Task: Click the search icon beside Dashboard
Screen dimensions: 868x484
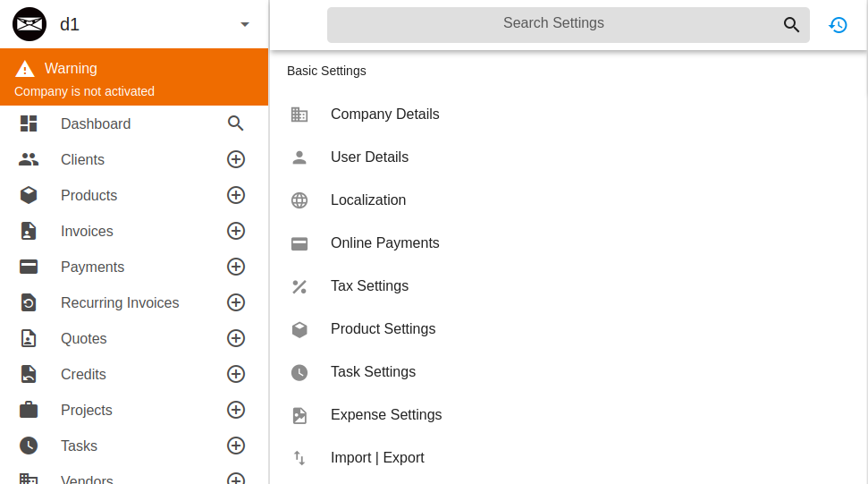Action: click(236, 123)
